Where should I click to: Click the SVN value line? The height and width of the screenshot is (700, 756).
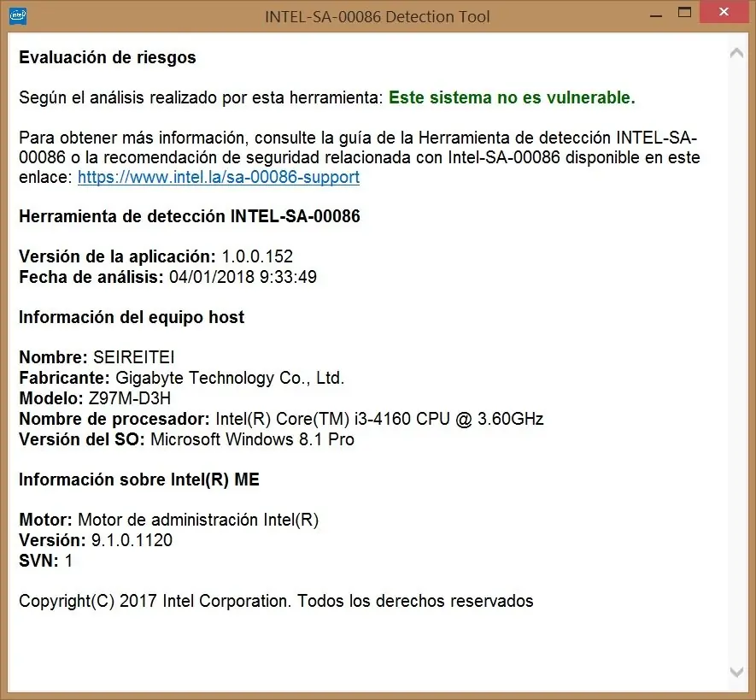46,561
